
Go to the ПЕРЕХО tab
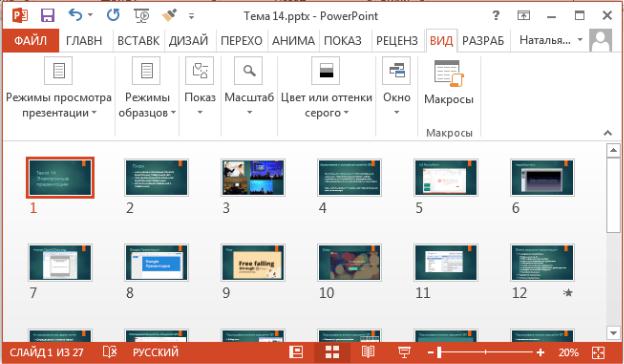241,41
